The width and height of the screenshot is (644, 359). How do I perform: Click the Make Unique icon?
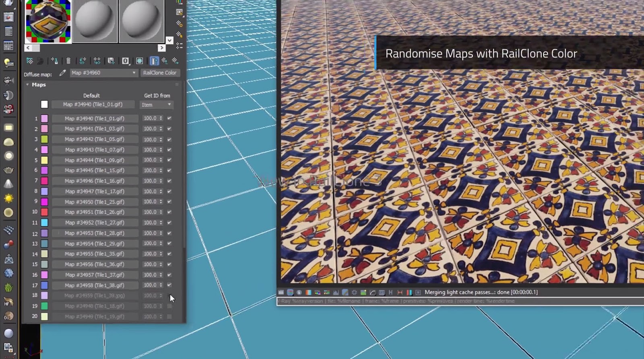[x=97, y=61]
